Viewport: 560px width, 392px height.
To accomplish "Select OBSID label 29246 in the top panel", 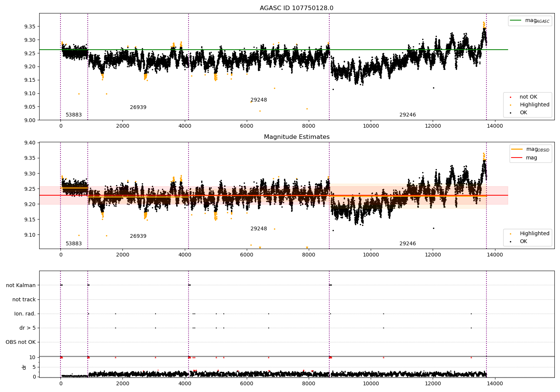I will coord(408,115).
